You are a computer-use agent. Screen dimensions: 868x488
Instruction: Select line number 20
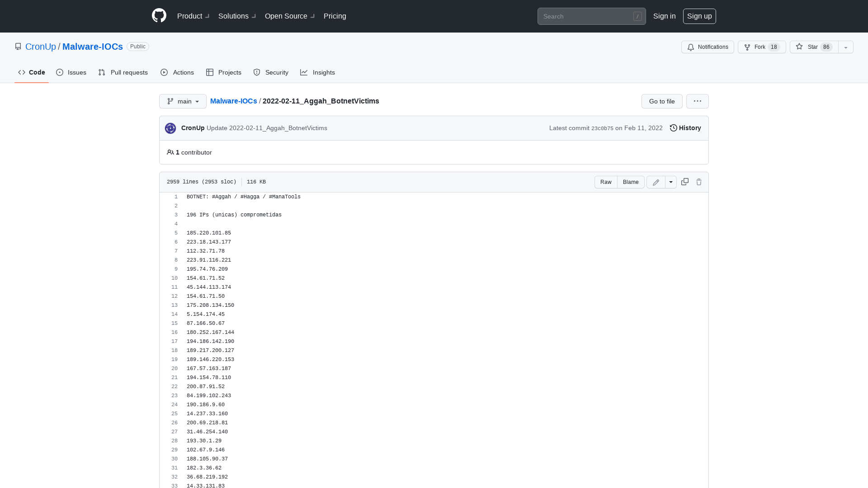[175, 369]
